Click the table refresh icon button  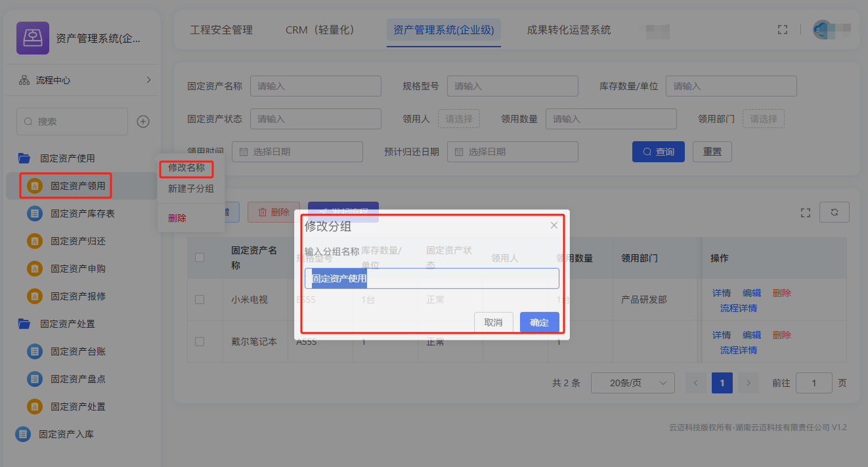pyautogui.click(x=835, y=212)
